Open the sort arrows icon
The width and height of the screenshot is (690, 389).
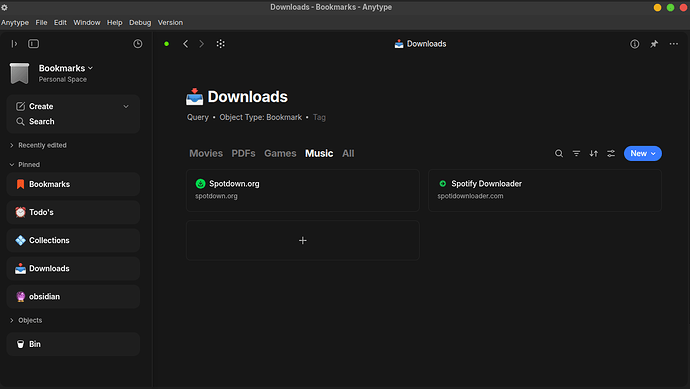(x=594, y=153)
